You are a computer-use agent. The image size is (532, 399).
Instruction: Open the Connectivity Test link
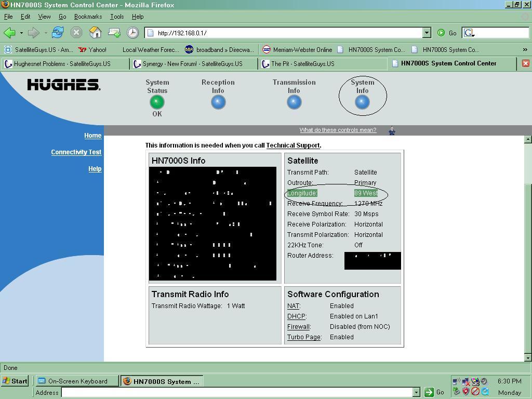(76, 152)
